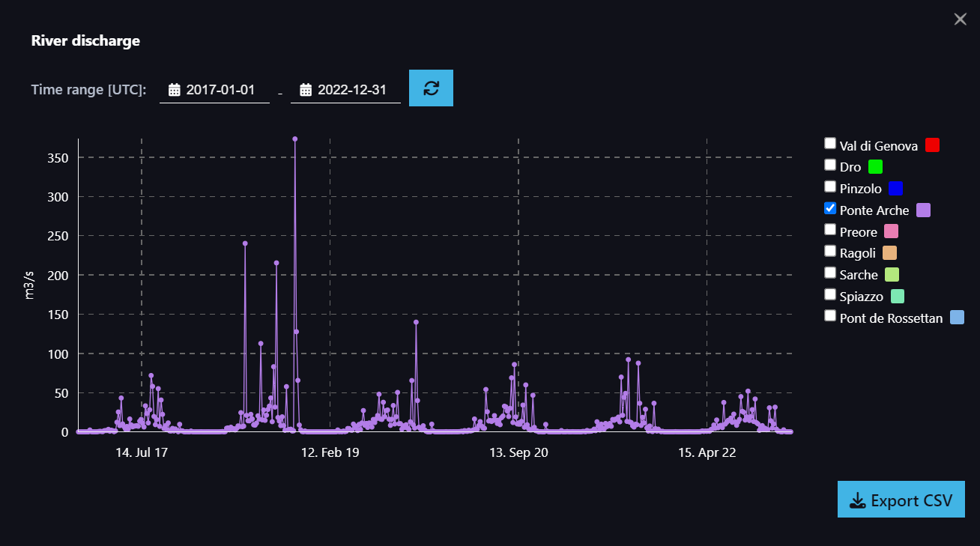This screenshot has height=546, width=980.
Task: Export the chart data as CSV
Action: click(x=901, y=500)
